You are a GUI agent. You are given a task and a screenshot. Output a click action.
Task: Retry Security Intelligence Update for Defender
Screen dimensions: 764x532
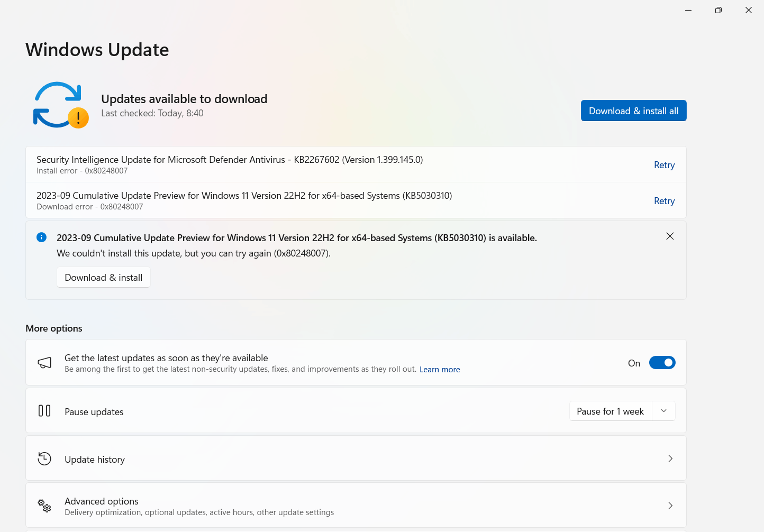click(x=664, y=165)
